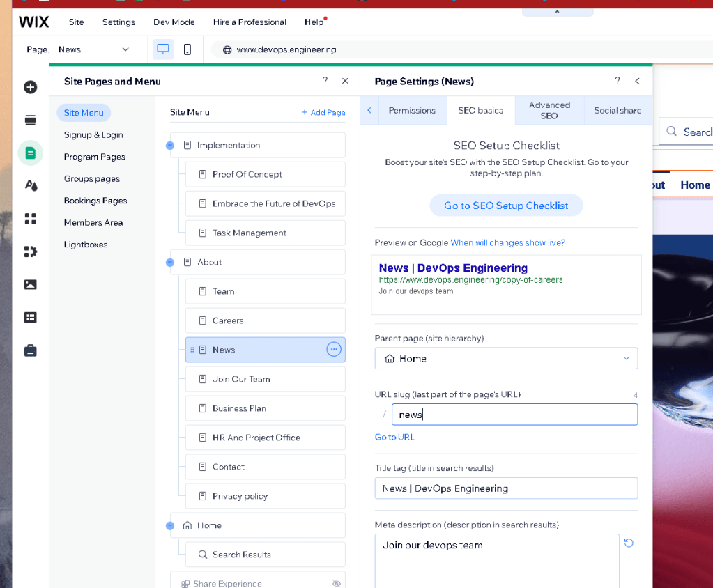Select Groups pages category
Screen dimensions: 713x588
tap(92, 178)
